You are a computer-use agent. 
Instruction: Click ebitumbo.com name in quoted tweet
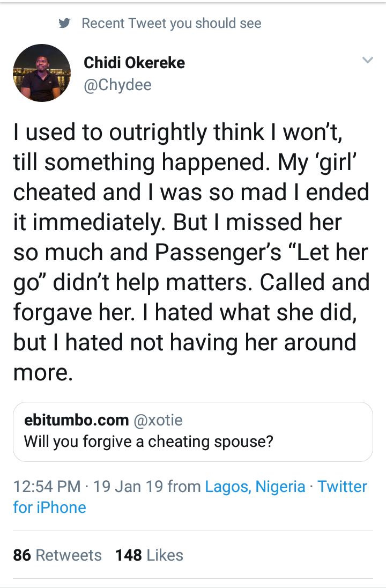[76, 420]
